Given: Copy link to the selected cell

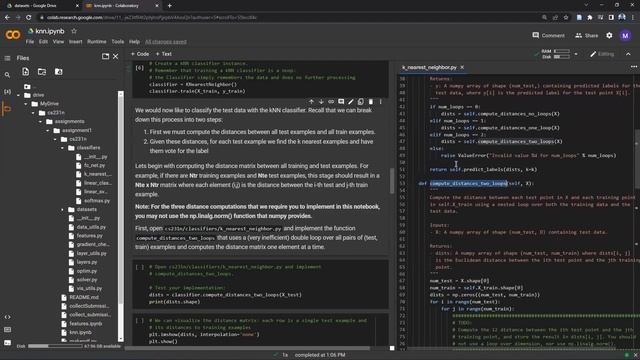Looking at the screenshot, I should (x=331, y=102).
